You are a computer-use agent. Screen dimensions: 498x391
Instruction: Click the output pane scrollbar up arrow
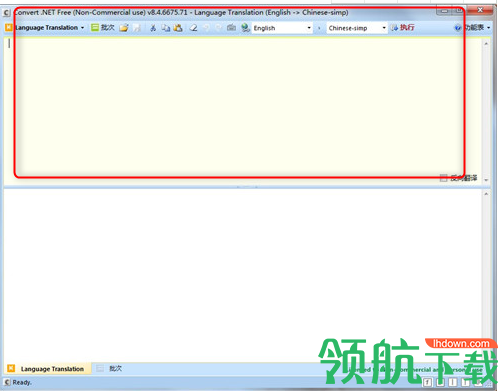pyautogui.click(x=486, y=194)
